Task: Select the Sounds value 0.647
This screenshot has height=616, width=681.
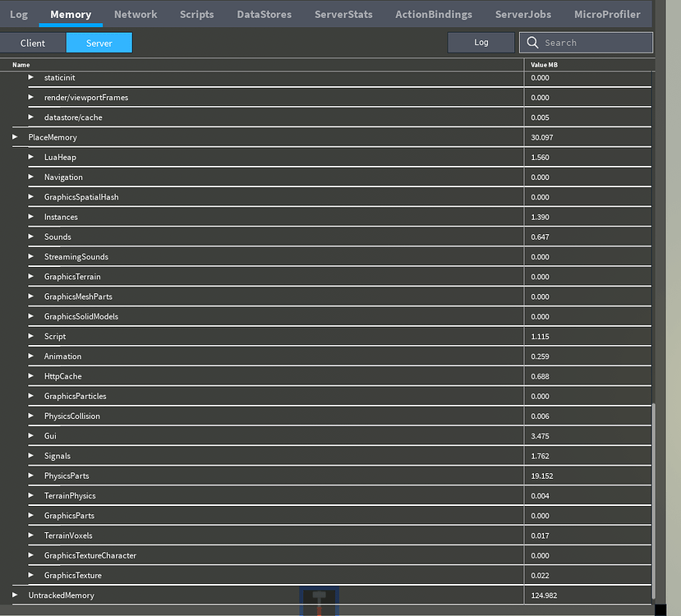Action: (540, 237)
